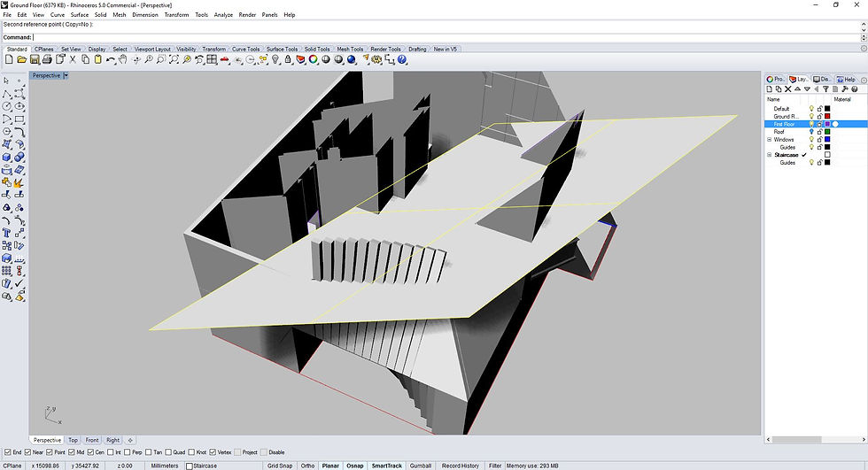Screen dimensions: 868x470
Task: Click the New file icon in Standard toolbar
Action: coord(9,59)
